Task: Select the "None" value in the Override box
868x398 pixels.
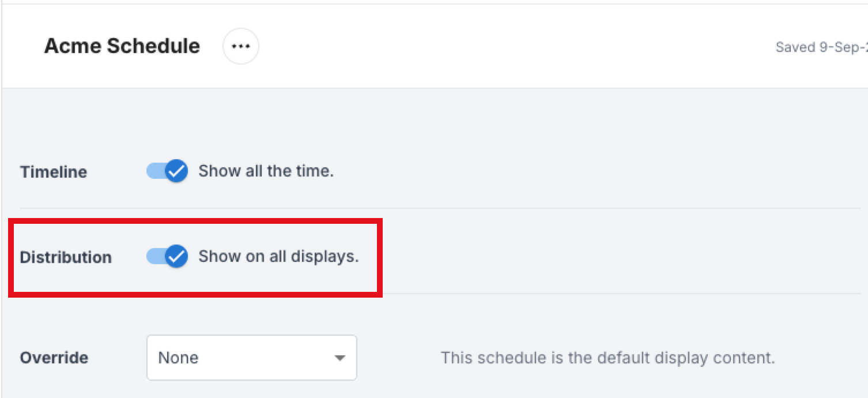Action: 179,358
